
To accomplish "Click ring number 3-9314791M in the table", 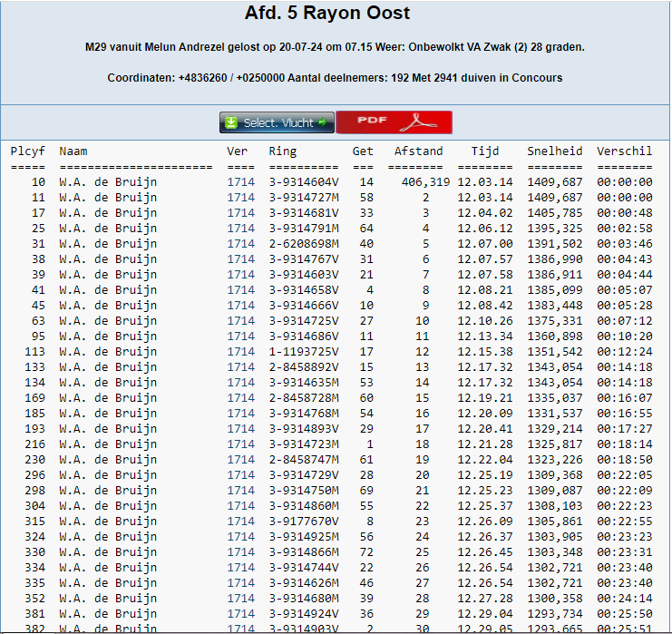I will (303, 229).
